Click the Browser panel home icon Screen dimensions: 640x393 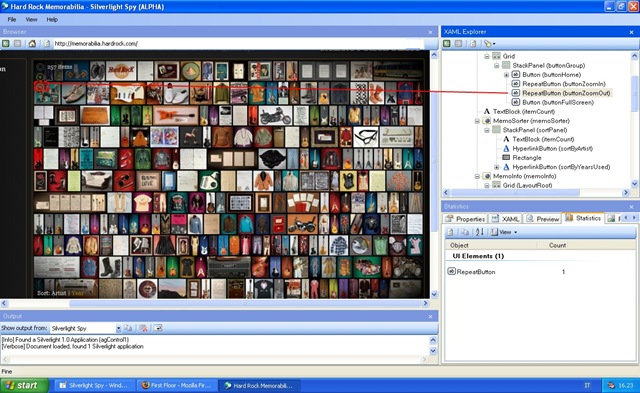pyautogui.click(x=32, y=43)
